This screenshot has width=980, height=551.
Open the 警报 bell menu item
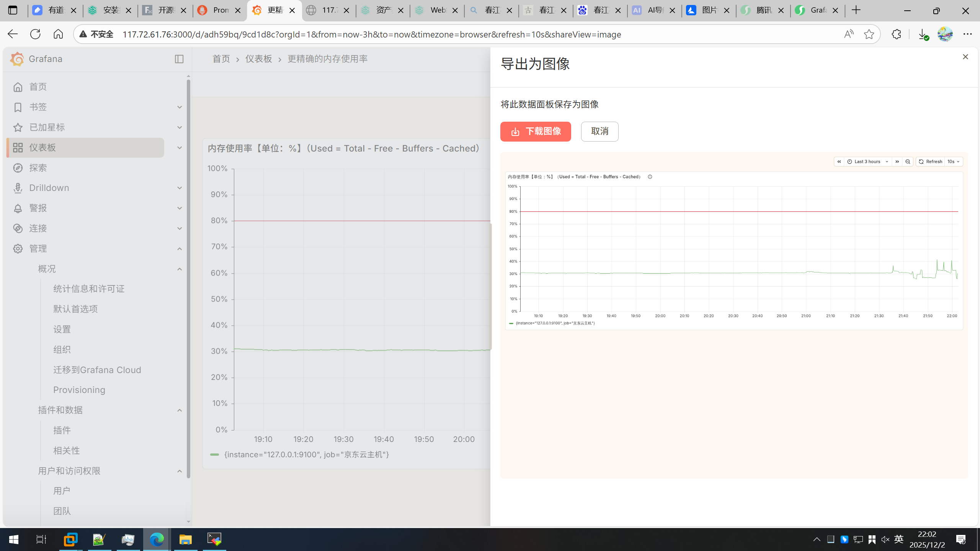pyautogui.click(x=38, y=208)
